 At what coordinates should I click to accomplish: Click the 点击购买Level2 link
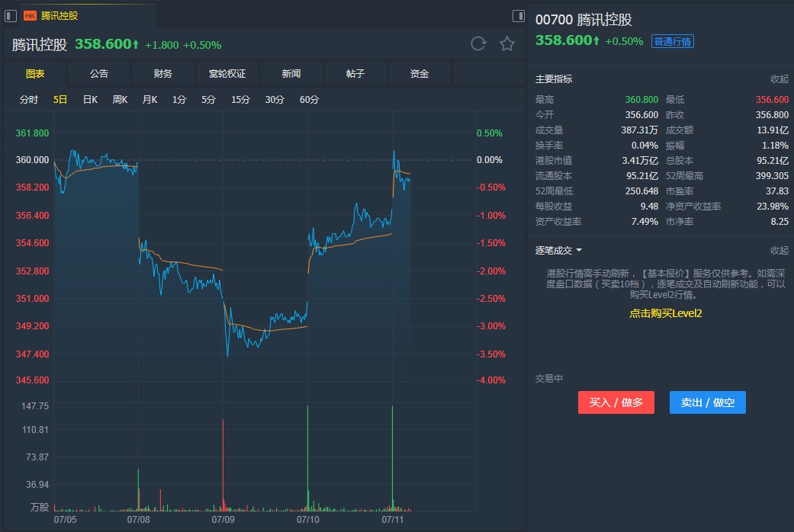tap(665, 313)
